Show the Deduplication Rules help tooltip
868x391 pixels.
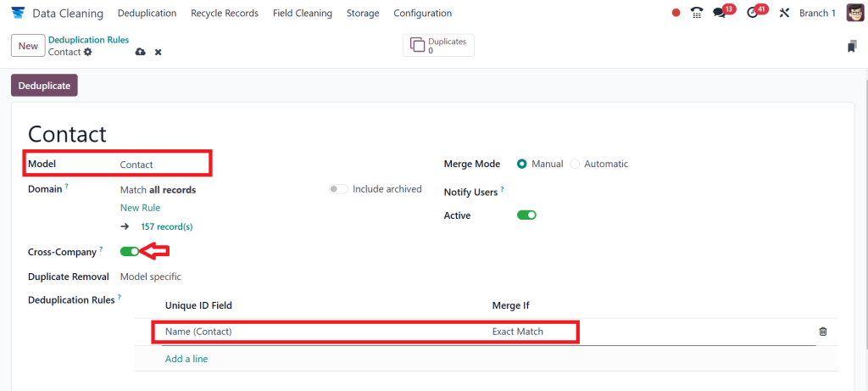tap(119, 298)
